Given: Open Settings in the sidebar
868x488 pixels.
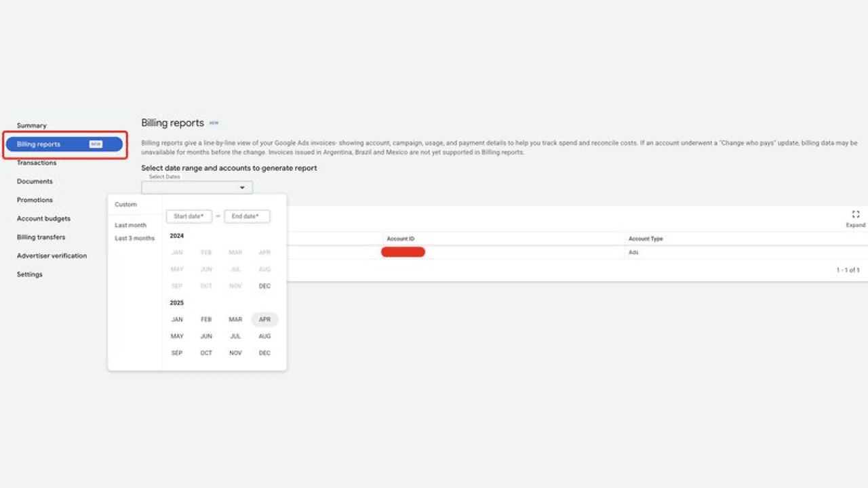Looking at the screenshot, I should click(x=30, y=274).
